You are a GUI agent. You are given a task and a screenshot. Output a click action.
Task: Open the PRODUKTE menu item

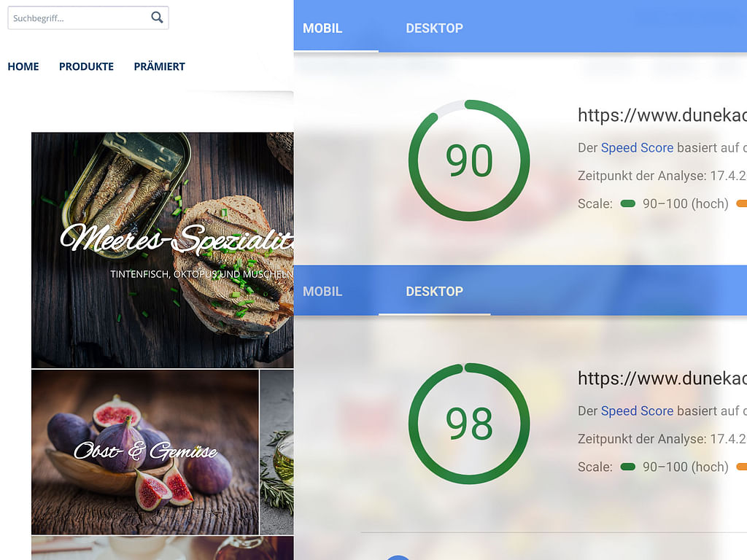pyautogui.click(x=86, y=66)
